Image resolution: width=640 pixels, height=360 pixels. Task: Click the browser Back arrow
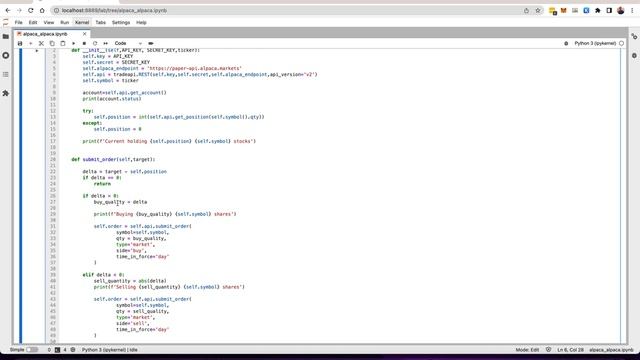(x=8, y=10)
